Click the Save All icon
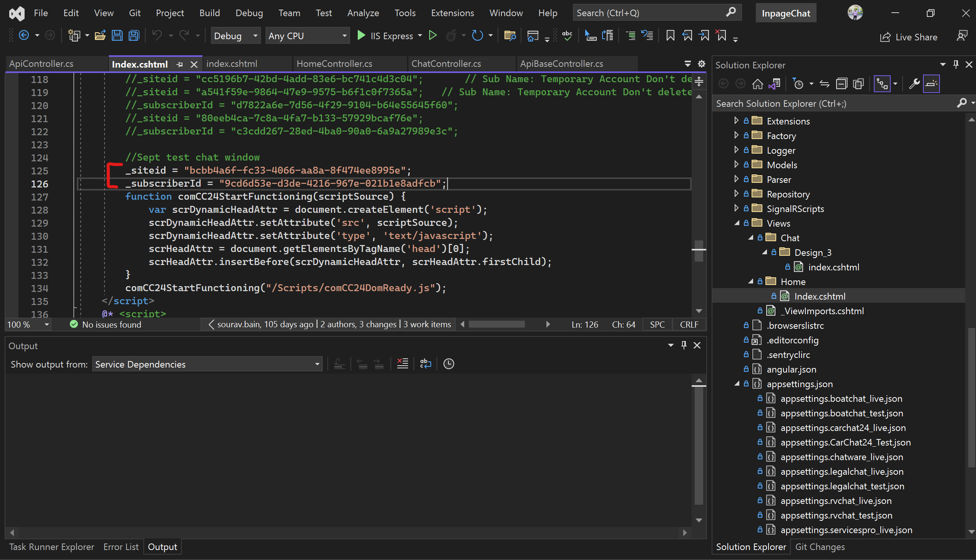Screen dimensions: 976x560 click(x=133, y=35)
